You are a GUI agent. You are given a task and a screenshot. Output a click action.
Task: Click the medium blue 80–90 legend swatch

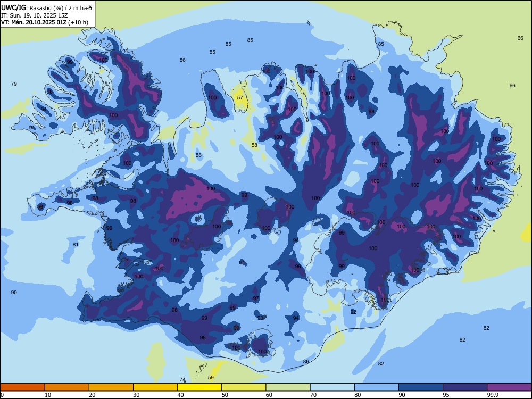point(376,387)
